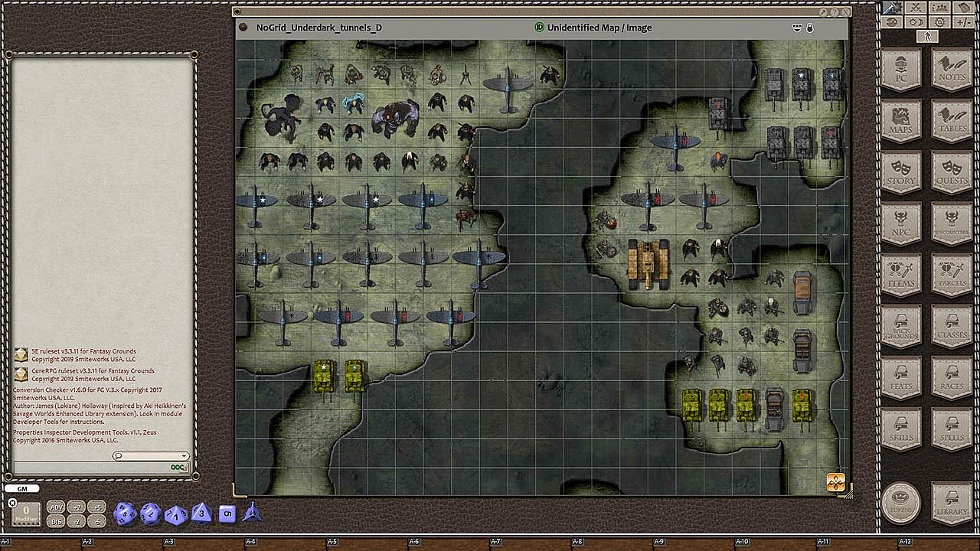Click the 5E ruleset chat entry icon
980x551 pixels.
[x=21, y=354]
